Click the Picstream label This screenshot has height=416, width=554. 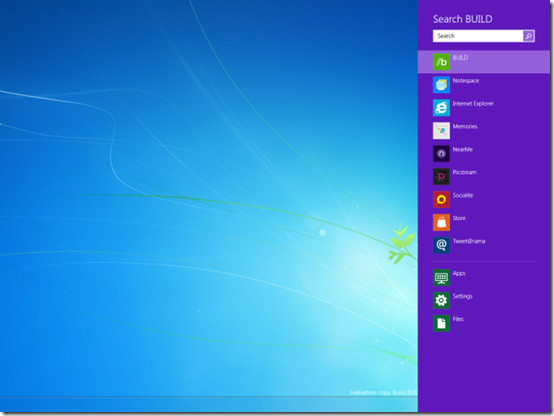pos(465,172)
